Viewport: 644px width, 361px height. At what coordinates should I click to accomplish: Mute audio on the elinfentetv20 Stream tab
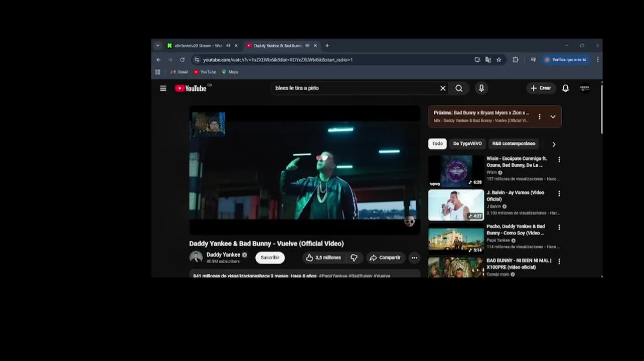(x=228, y=46)
